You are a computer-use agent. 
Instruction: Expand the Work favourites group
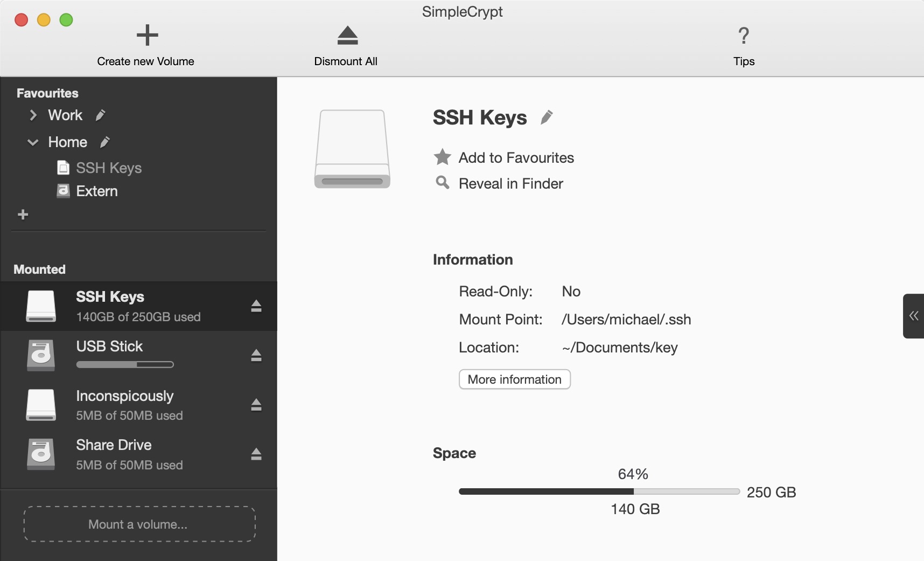pyautogui.click(x=33, y=115)
